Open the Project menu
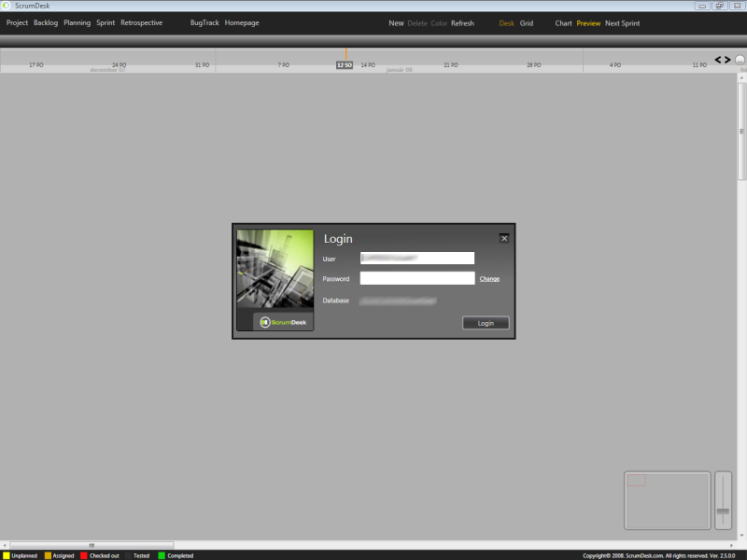This screenshot has width=747, height=560. pyautogui.click(x=17, y=22)
